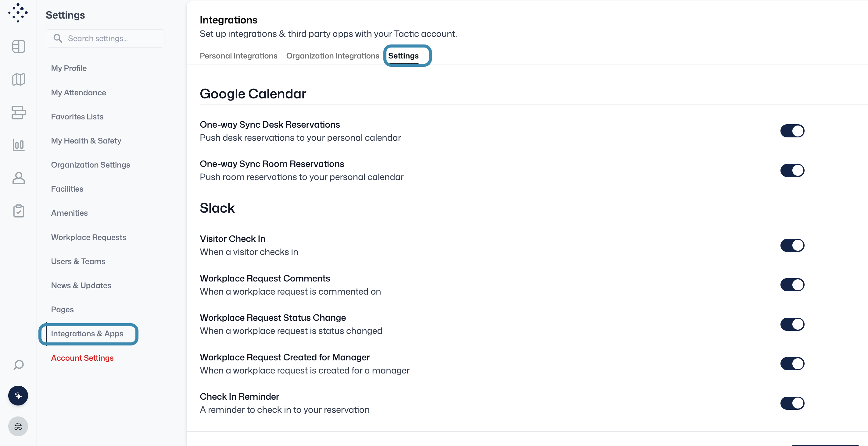Open the chat bubble icon near bottom

(x=19, y=365)
